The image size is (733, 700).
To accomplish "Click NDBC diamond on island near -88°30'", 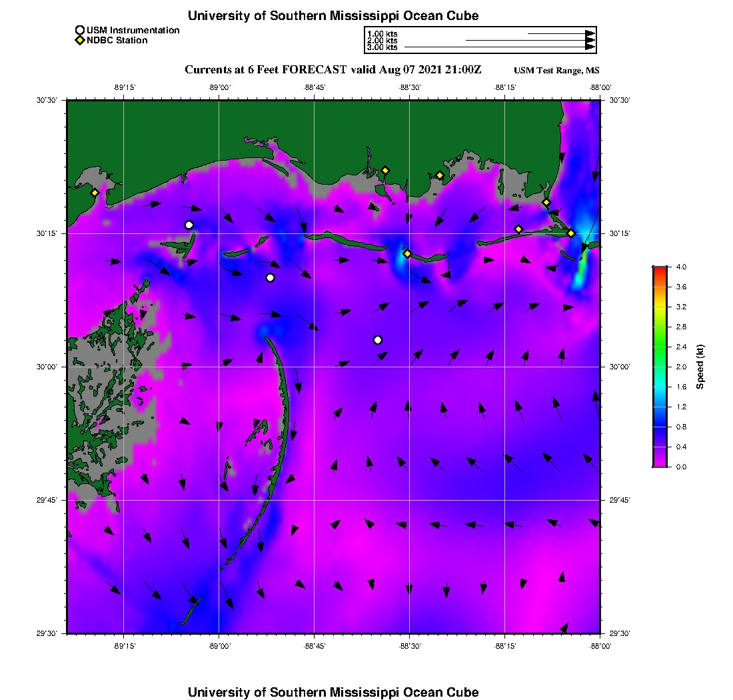I will click(407, 253).
